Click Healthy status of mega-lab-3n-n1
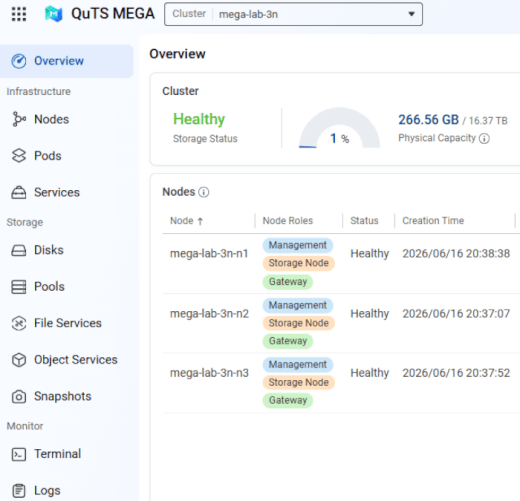Screen dimensions: 520x501 (370, 254)
